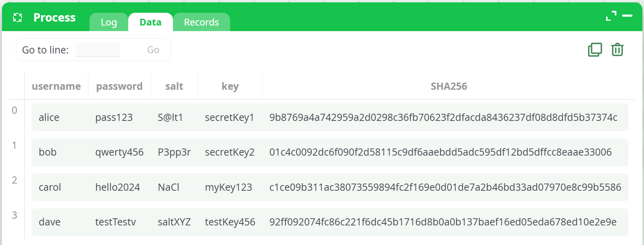This screenshot has height=245, width=644.
Task: Click the SHA256 column header
Action: point(448,86)
